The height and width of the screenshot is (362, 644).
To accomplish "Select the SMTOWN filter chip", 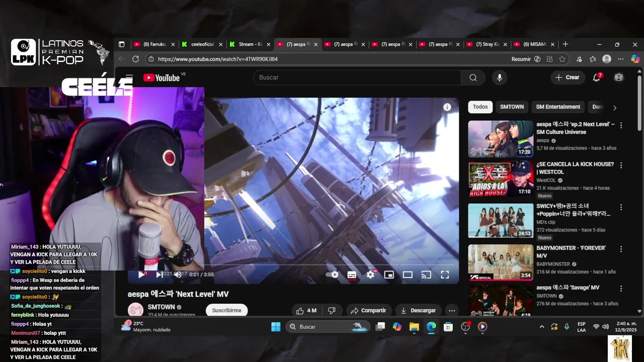I will (x=512, y=107).
